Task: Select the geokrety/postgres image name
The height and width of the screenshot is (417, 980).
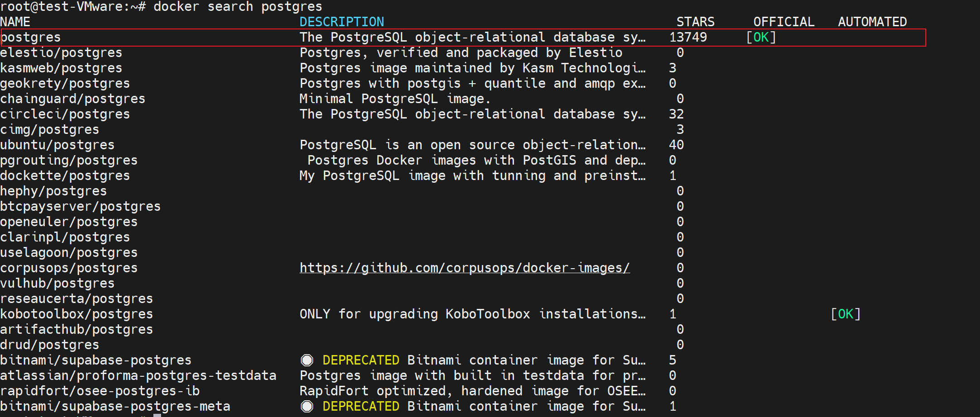Action: click(x=65, y=83)
